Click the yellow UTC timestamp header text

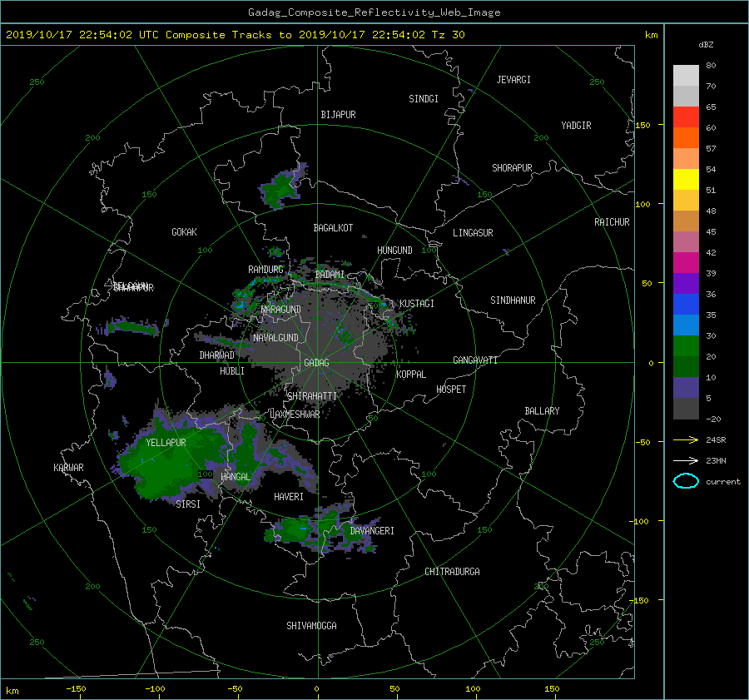[x=235, y=35]
